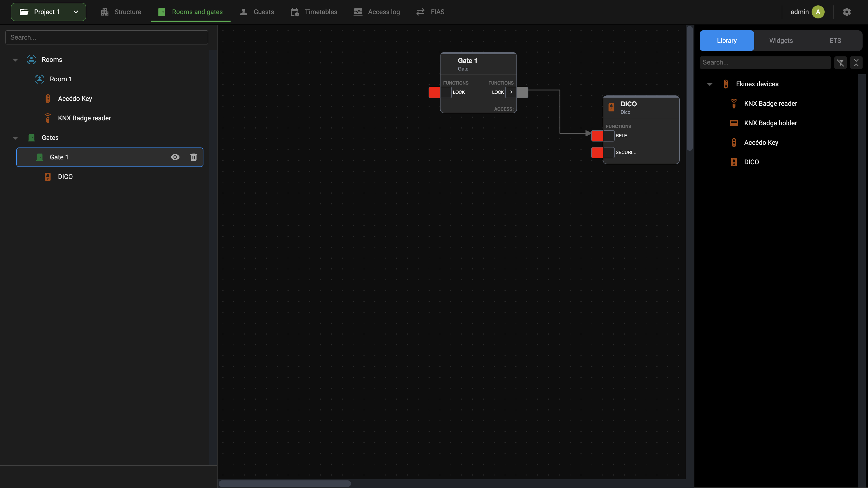
Task: Click the Rooms group icon
Action: click(x=31, y=60)
